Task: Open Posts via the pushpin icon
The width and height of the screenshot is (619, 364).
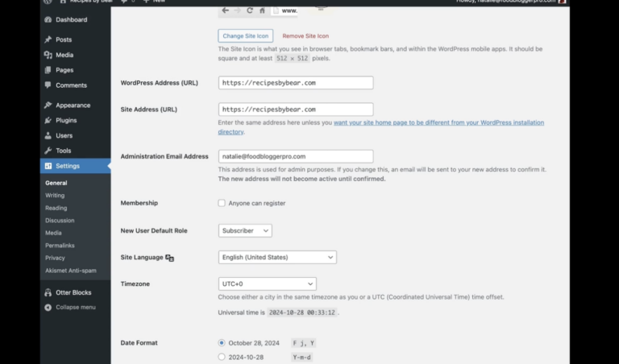Action: pyautogui.click(x=48, y=39)
